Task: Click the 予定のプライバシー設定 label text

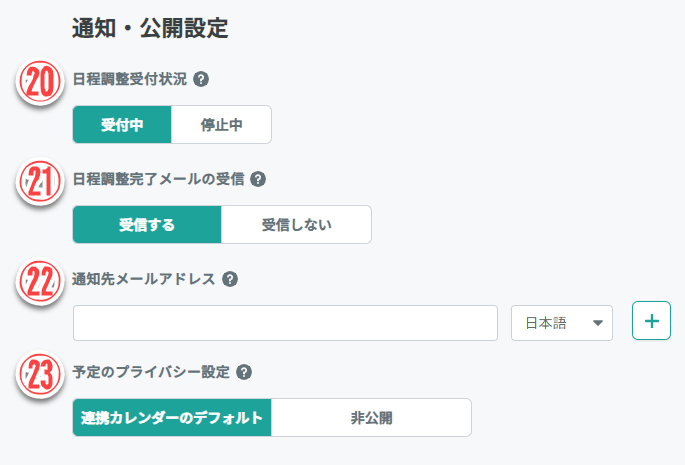Action: point(151,372)
